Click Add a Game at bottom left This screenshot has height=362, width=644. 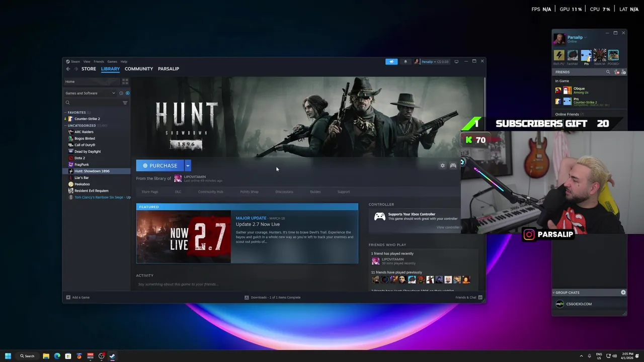click(78, 297)
